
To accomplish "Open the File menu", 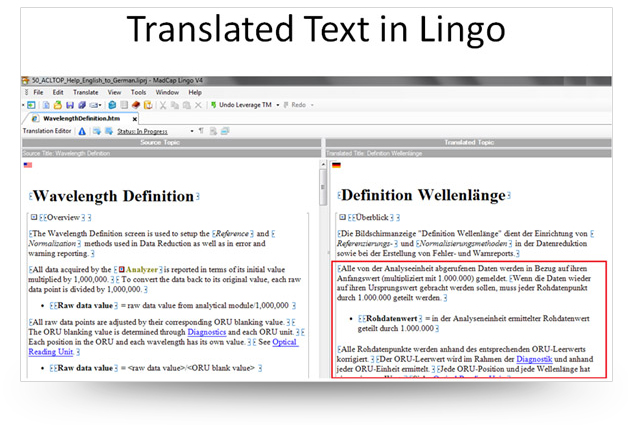I will pos(38,93).
